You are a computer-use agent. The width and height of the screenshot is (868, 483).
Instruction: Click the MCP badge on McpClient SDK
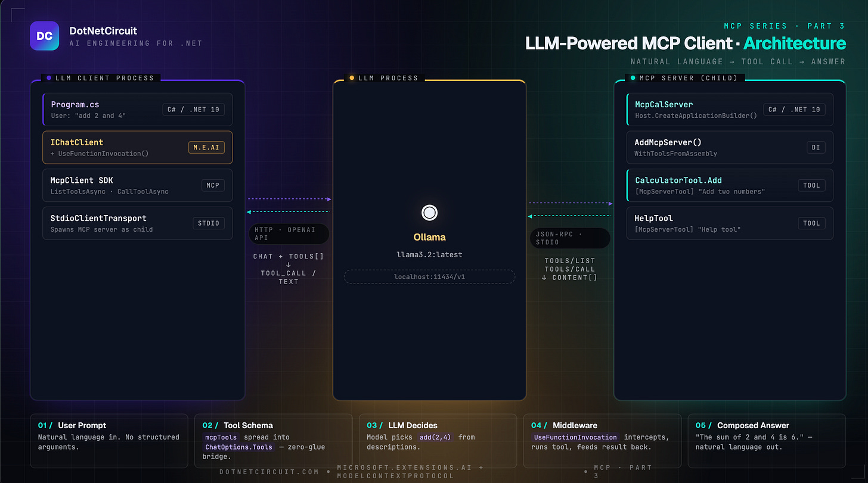[213, 185]
